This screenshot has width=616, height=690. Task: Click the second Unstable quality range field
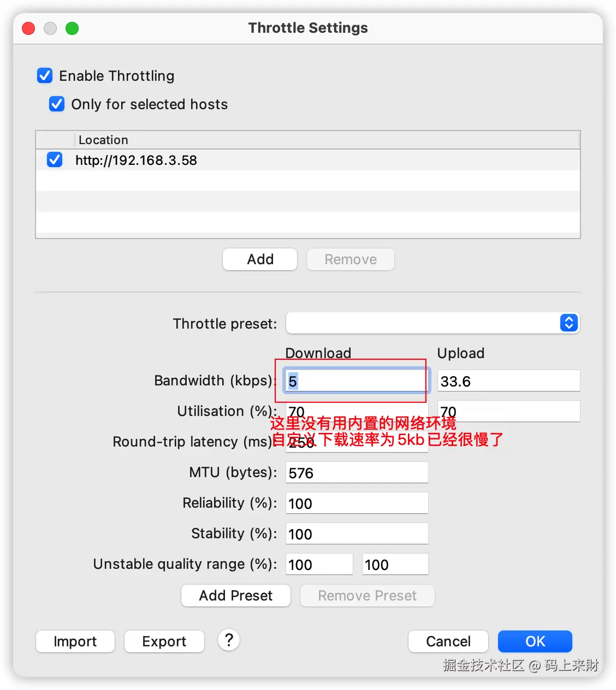tap(395, 564)
